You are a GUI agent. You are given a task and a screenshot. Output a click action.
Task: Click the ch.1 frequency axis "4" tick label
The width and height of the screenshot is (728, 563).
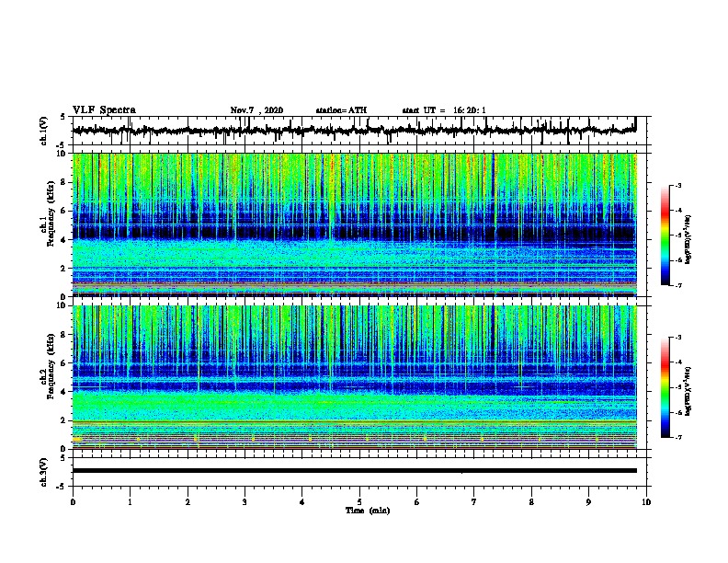pos(63,240)
